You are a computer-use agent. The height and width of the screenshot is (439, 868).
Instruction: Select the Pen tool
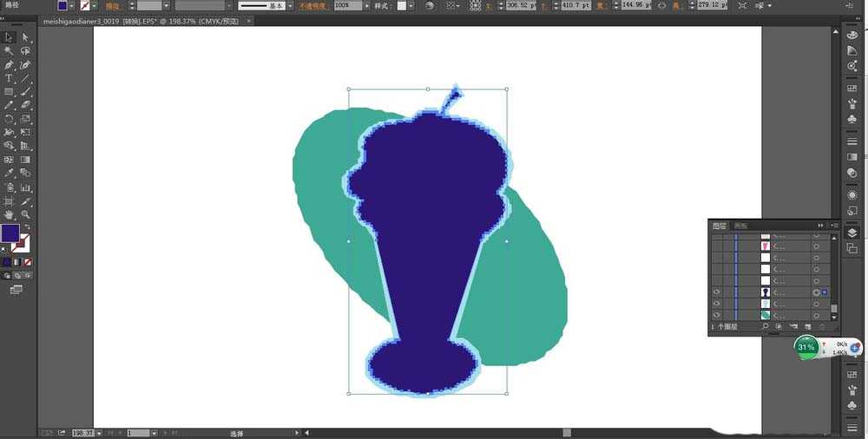(x=9, y=65)
